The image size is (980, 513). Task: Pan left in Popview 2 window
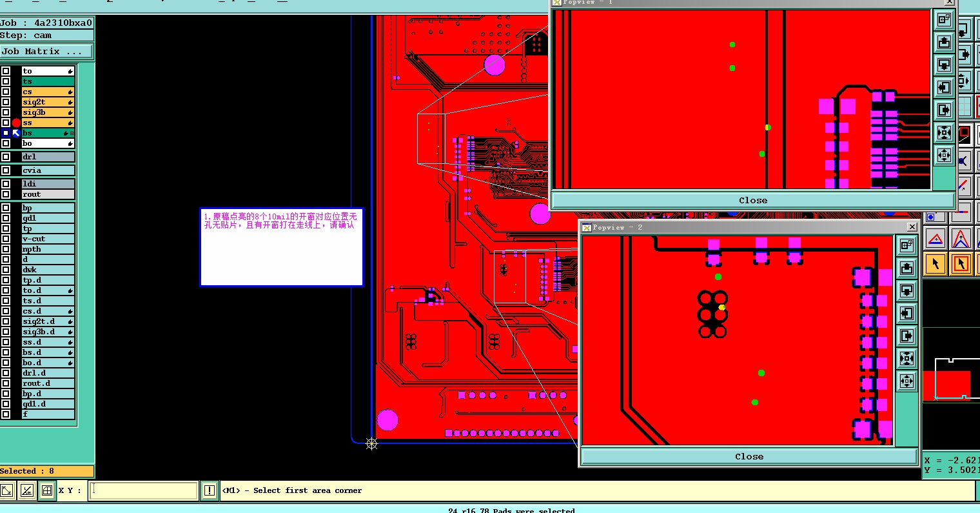tap(907, 313)
